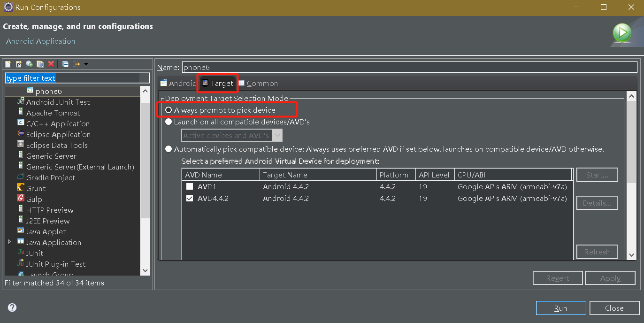Switch to the Android tab
The image size is (644, 323).
(178, 84)
